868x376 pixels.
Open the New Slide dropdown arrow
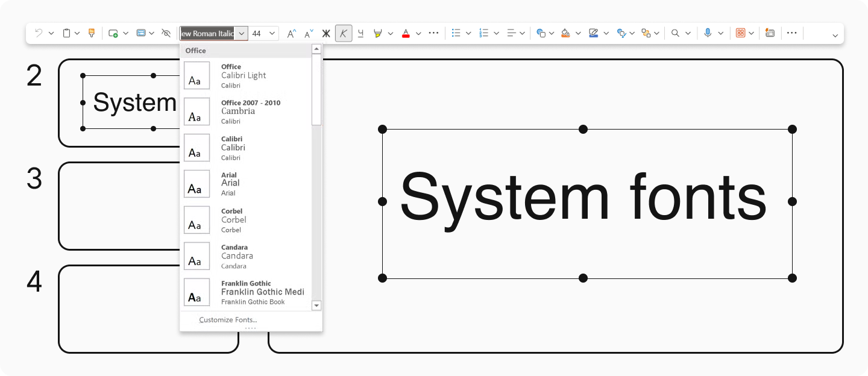[126, 33]
